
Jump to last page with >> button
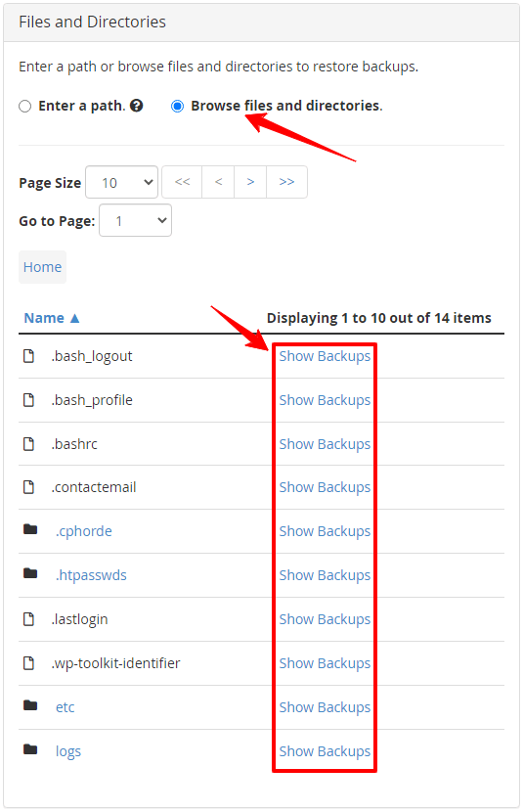(x=286, y=182)
